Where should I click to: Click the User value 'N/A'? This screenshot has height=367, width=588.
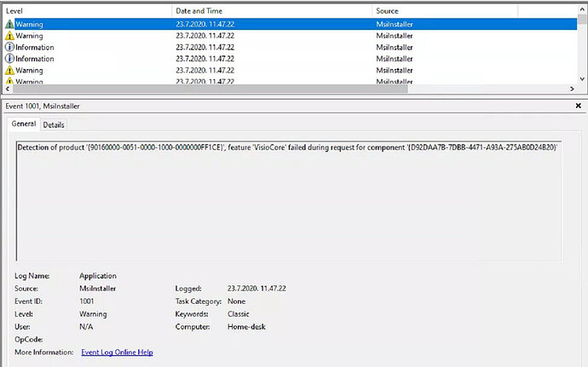tap(86, 327)
